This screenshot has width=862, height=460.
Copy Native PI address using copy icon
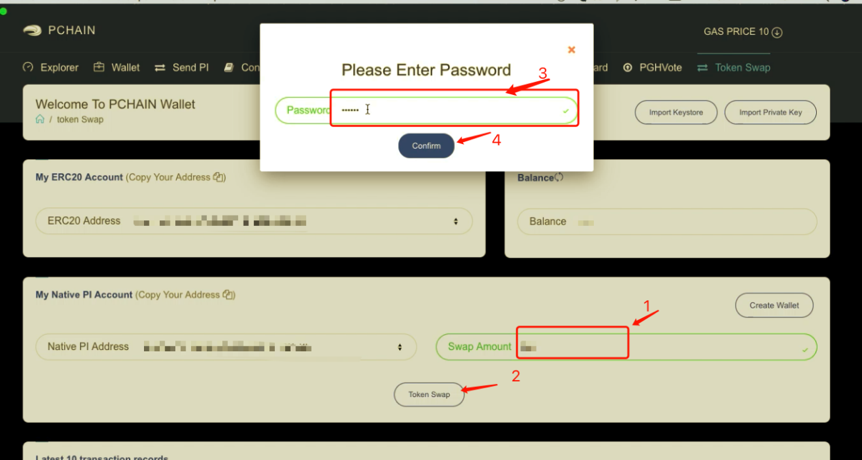[228, 295]
